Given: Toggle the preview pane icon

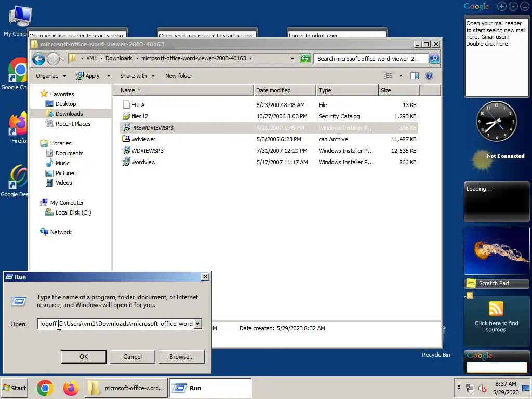Looking at the screenshot, I should click(x=415, y=76).
